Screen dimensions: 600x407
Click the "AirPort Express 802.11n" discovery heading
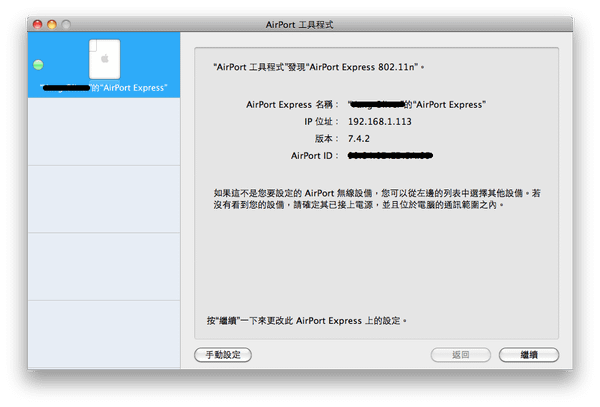pos(319,67)
